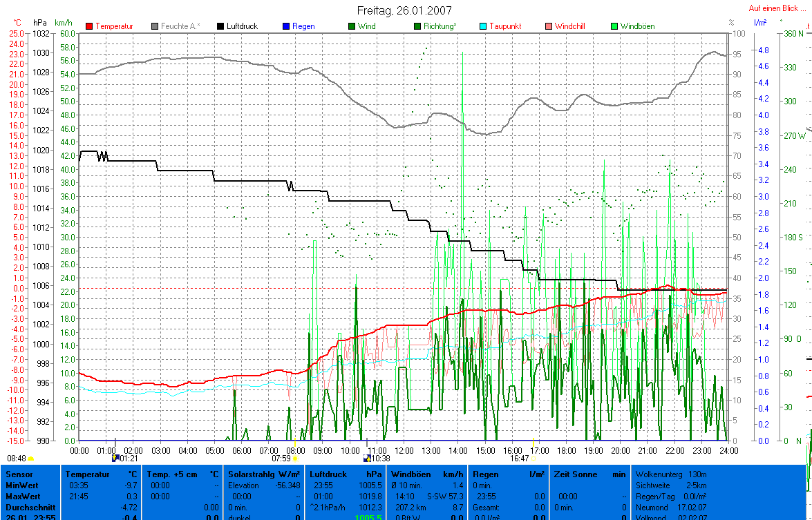Toggle the blue Regen legend box

(x=286, y=26)
